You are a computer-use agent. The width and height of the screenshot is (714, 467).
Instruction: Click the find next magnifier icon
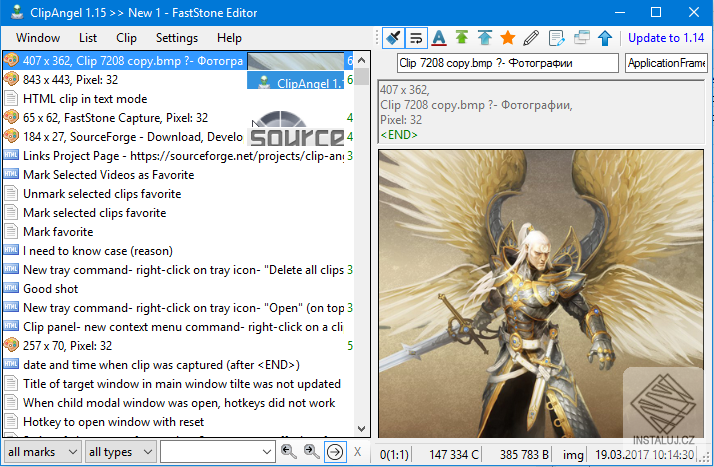point(311,452)
